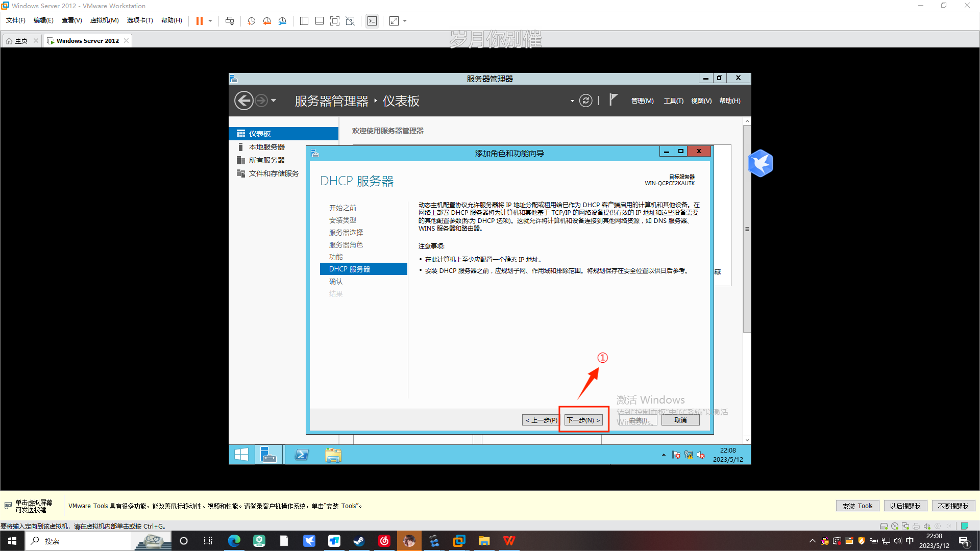
Task: Switch to the 主页 tab
Action: click(21, 41)
